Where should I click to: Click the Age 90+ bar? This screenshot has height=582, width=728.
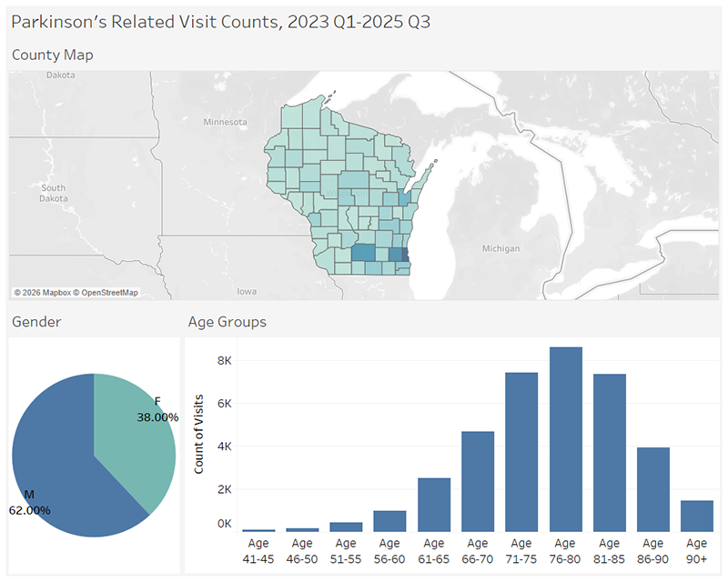coord(696,516)
